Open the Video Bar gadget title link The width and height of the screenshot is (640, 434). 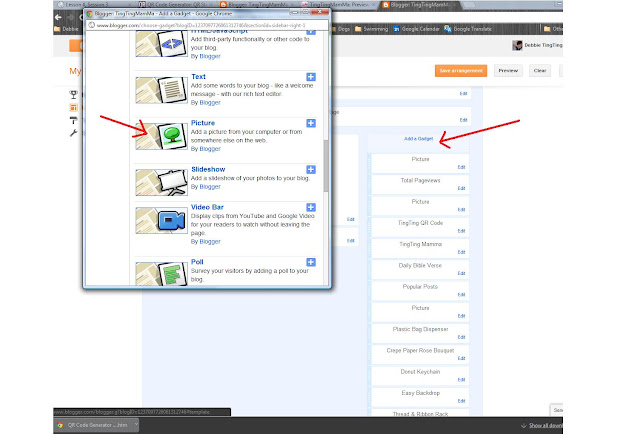point(207,207)
